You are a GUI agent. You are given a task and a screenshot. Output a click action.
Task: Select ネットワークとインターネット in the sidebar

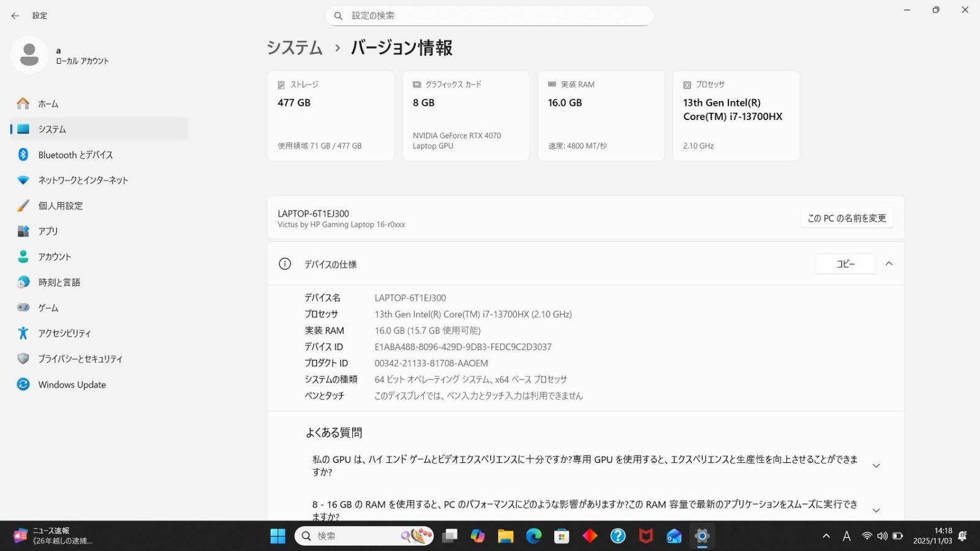pos(83,181)
